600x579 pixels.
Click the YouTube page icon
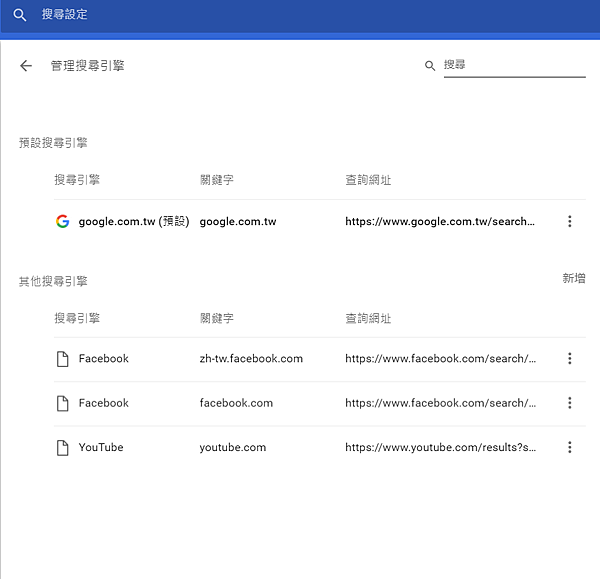coord(63,448)
